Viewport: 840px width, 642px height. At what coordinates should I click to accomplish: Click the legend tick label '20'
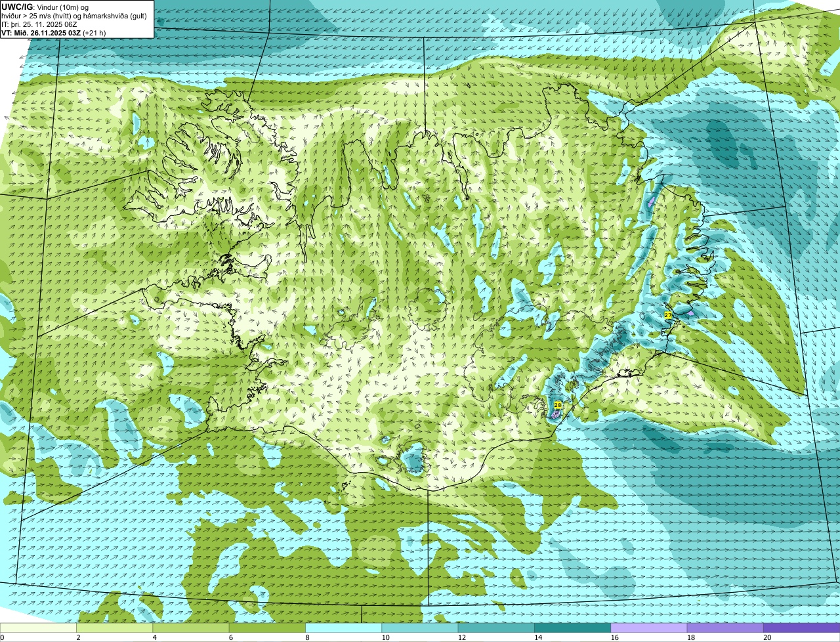point(766,637)
